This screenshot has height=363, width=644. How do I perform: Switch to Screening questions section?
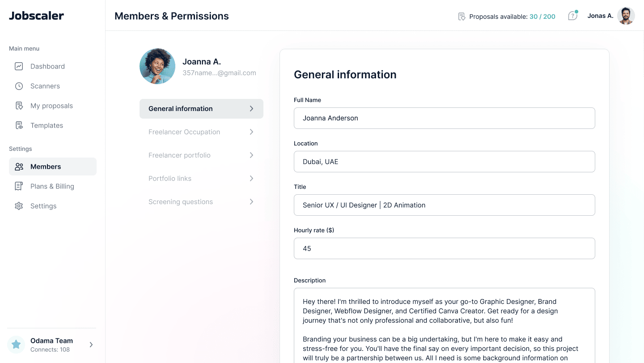click(201, 202)
